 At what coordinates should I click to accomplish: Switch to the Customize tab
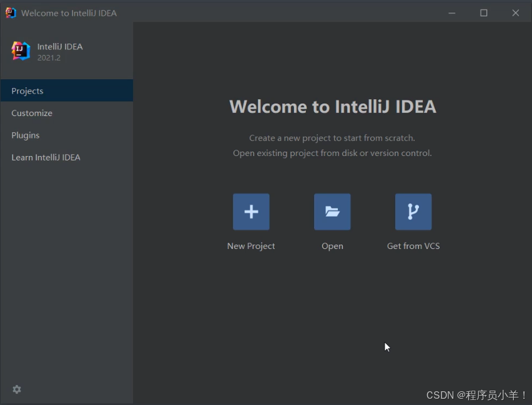[66, 113]
